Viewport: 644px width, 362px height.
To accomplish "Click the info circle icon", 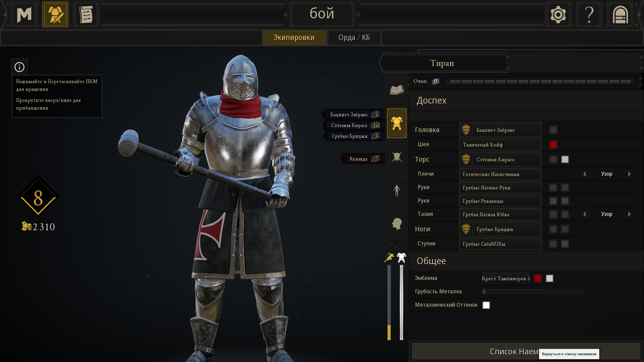I will [x=19, y=67].
